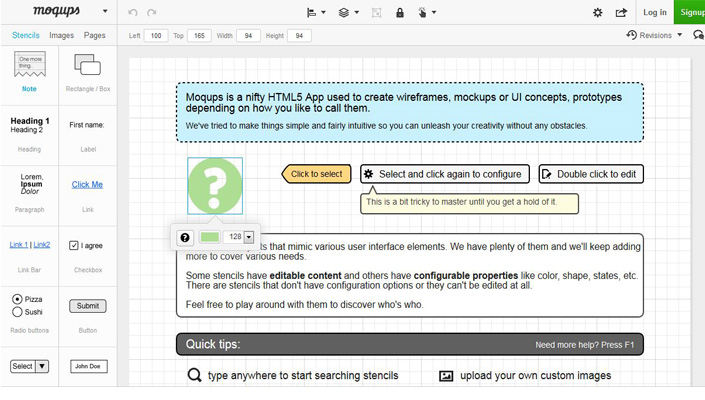Expand the moqups logo dropdown arrow
This screenshot has height=400, width=705.
[105, 11]
